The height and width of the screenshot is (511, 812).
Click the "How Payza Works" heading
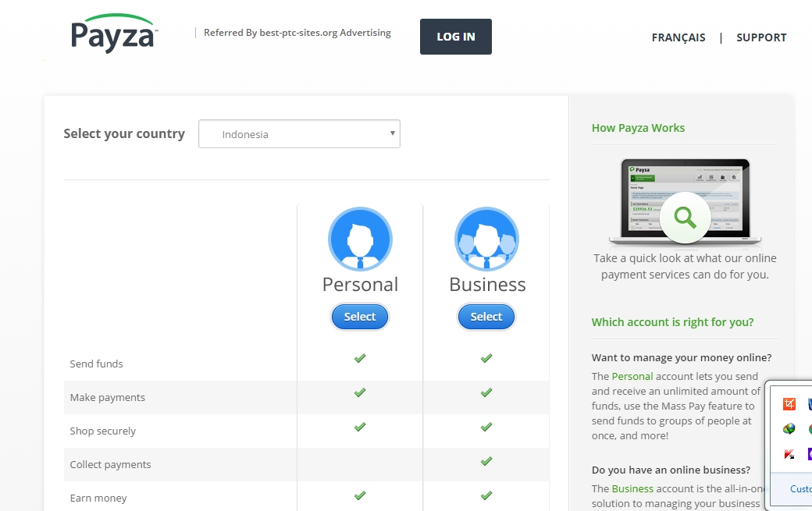pyautogui.click(x=638, y=128)
